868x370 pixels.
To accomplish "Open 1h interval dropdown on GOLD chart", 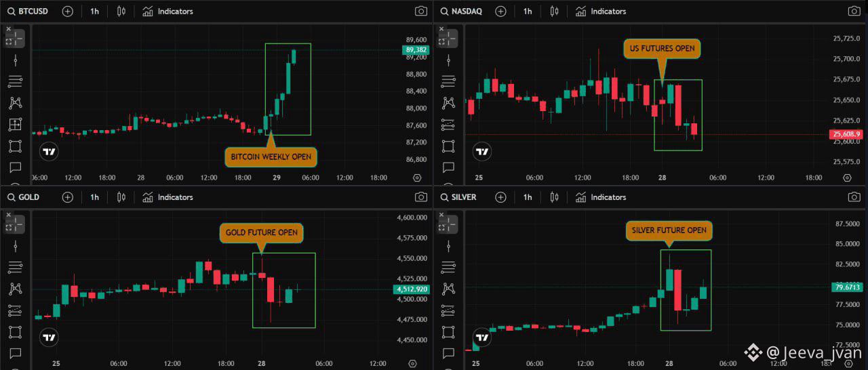I will pyautogui.click(x=94, y=197).
